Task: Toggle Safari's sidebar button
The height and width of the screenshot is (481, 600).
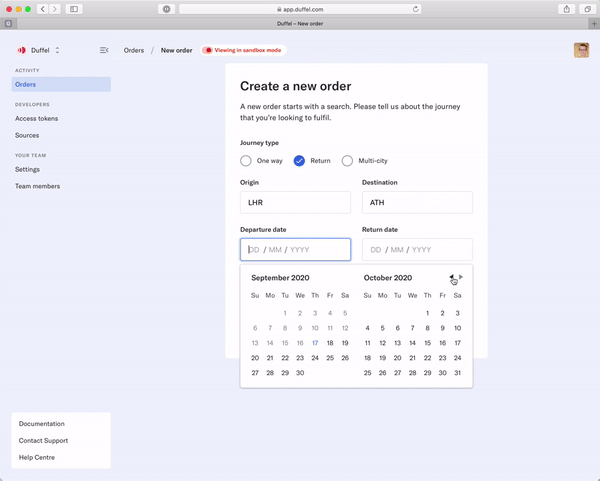Action: 74,9
